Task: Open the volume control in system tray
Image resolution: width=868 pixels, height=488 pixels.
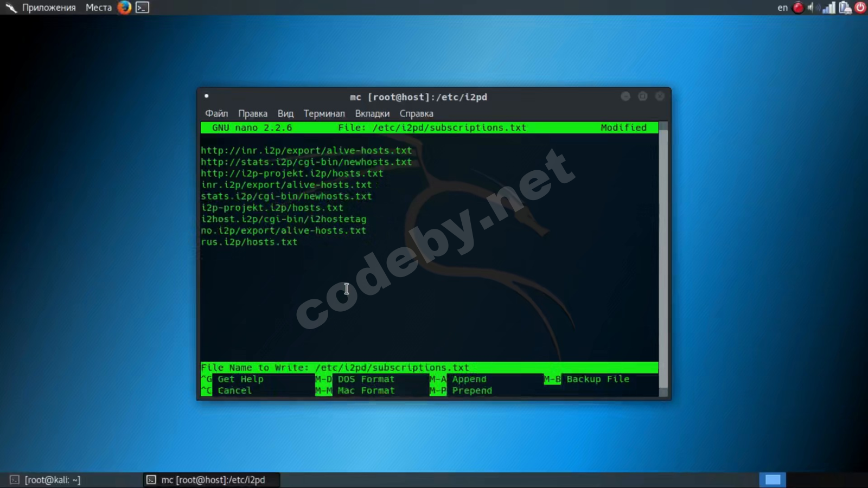Action: click(813, 8)
